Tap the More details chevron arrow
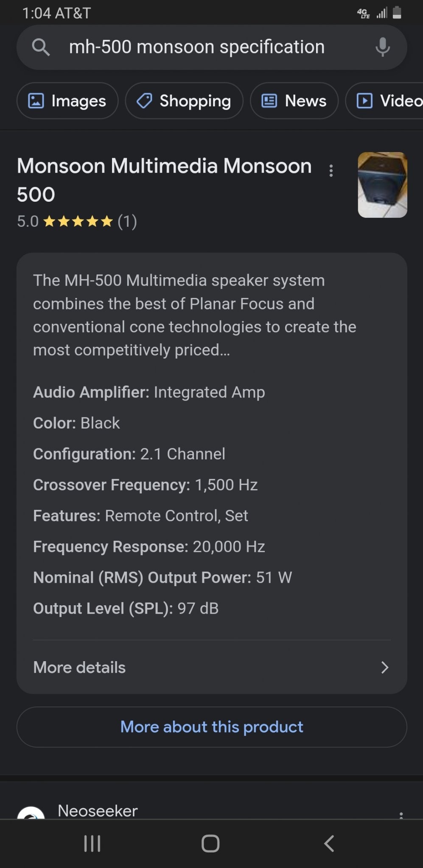The height and width of the screenshot is (868, 423). tap(385, 668)
